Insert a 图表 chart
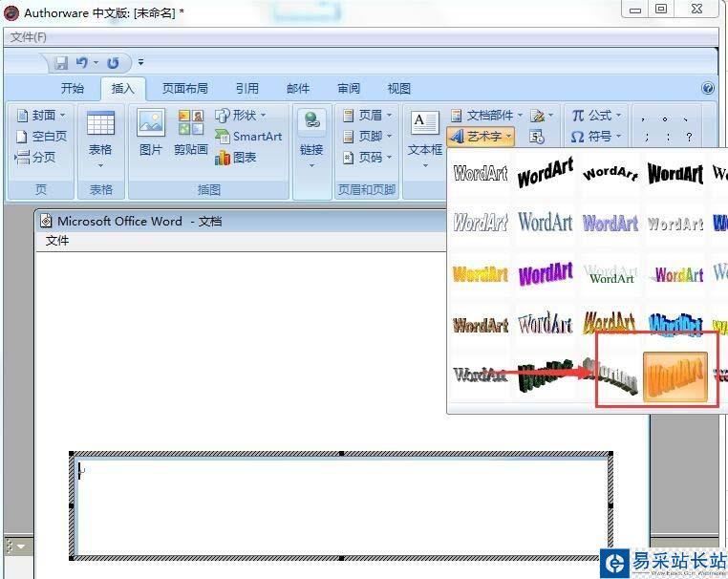The image size is (728, 579). point(235,158)
